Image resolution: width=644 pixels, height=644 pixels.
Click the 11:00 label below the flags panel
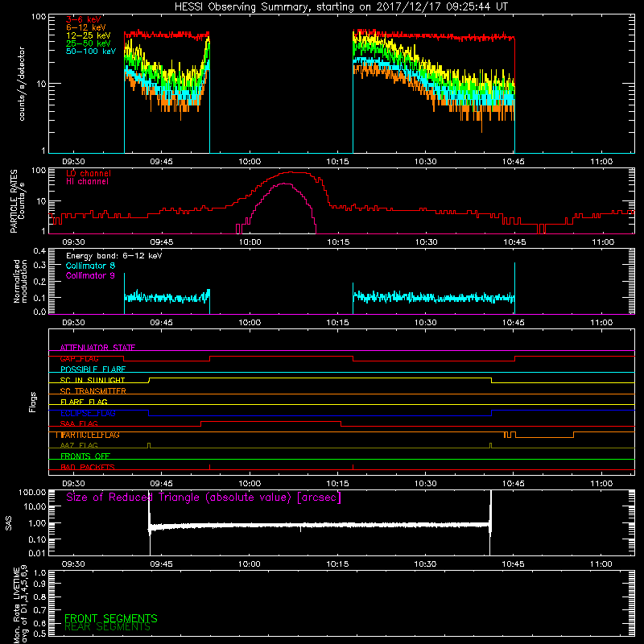(x=601, y=484)
